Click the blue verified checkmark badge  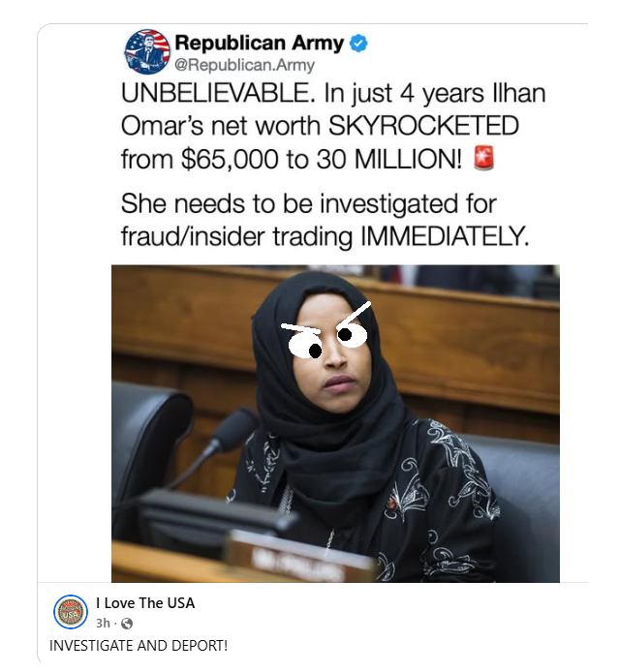coord(358,44)
